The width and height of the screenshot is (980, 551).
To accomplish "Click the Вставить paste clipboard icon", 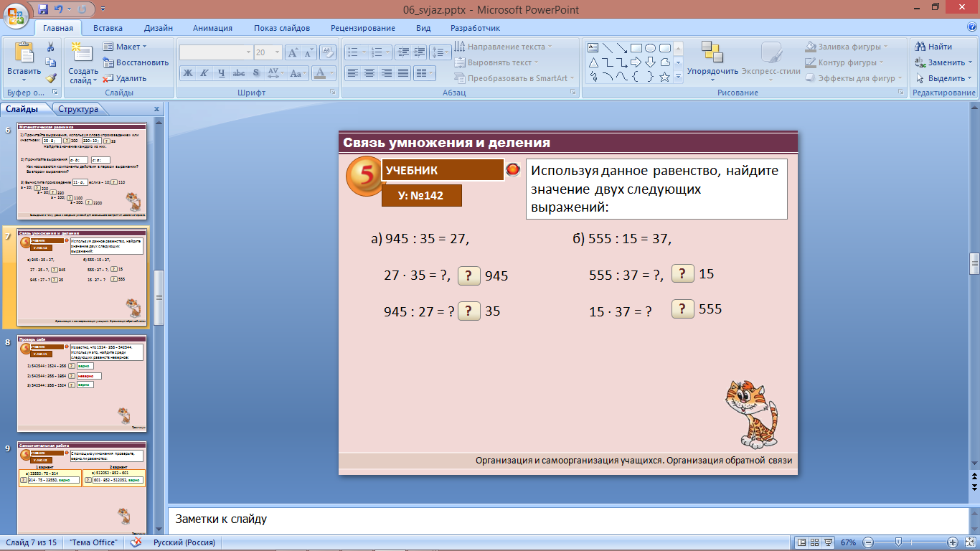I will point(24,53).
